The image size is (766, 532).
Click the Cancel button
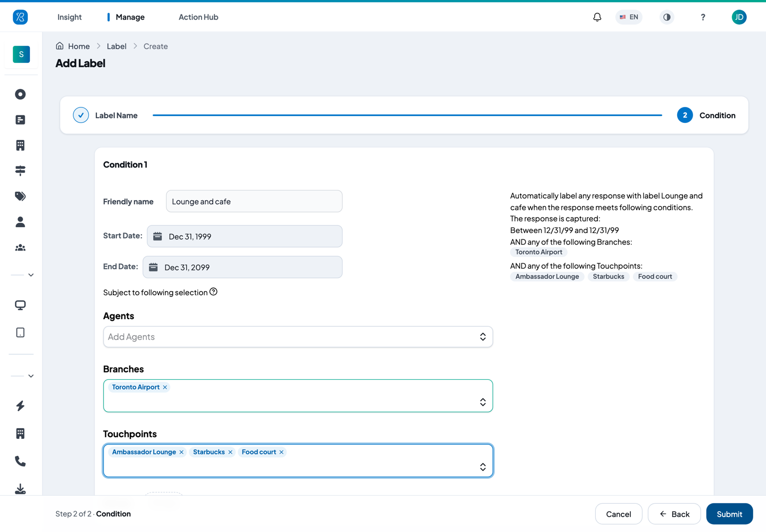619,514
